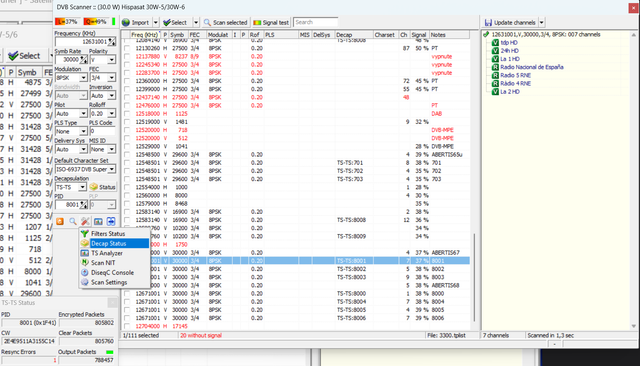Image resolution: width=640 pixels, height=366 pixels.
Task: Tick checkbox for 12548500 V ABERTIS65u row
Action: click(127, 154)
